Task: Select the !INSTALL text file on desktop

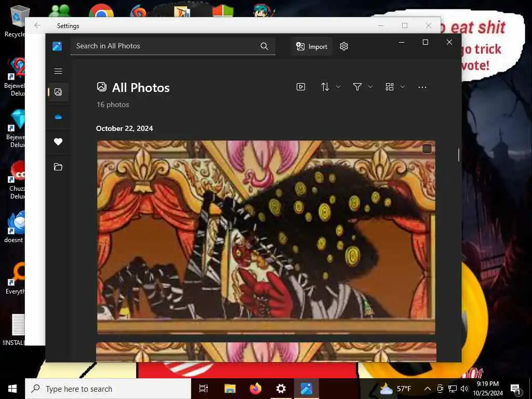Action: click(x=14, y=329)
